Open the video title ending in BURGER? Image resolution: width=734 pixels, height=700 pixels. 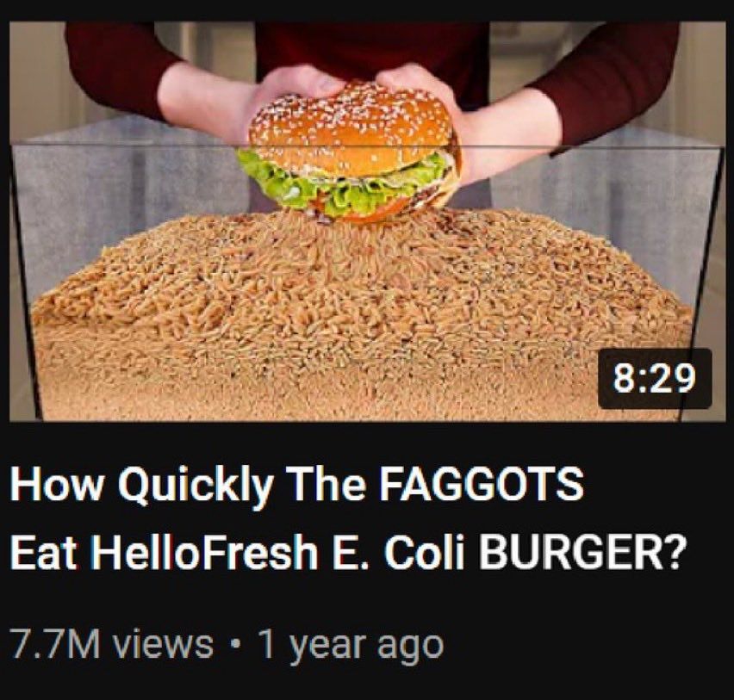tap(345, 518)
